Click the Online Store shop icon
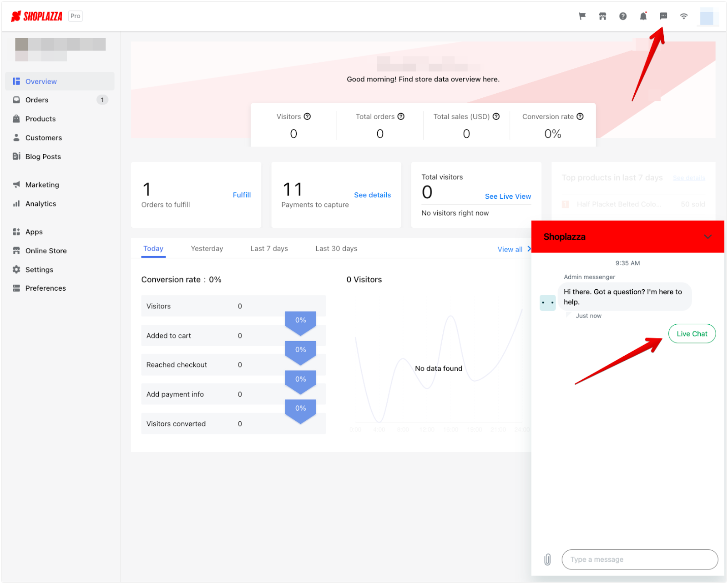The width and height of the screenshot is (728, 584). [x=16, y=251]
